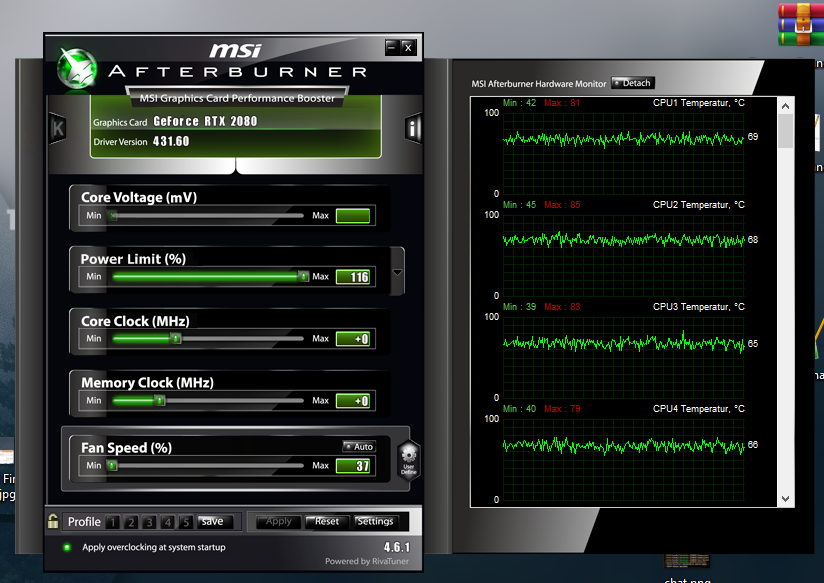This screenshot has height=583, width=824.
Task: Select profile slot 2
Action: (x=131, y=521)
